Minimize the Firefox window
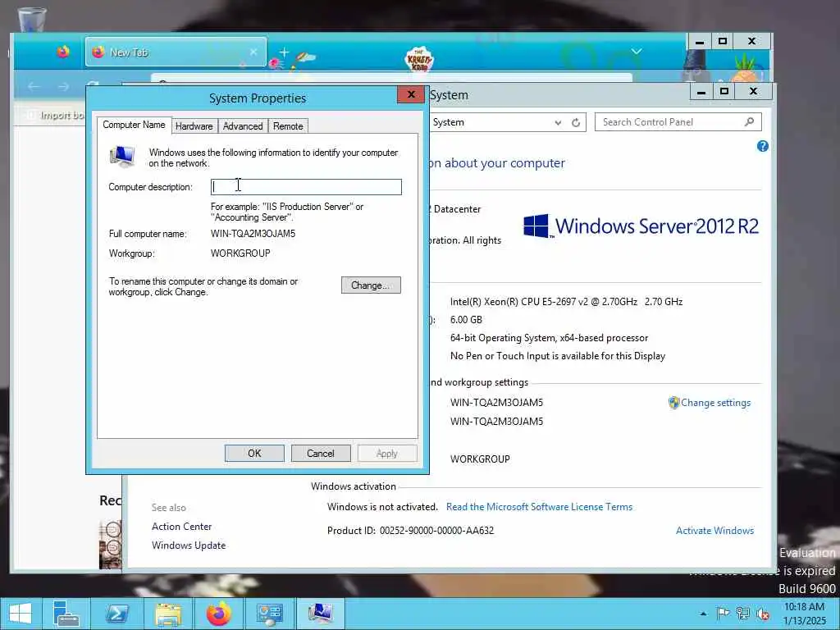This screenshot has height=630, width=840. click(x=699, y=41)
